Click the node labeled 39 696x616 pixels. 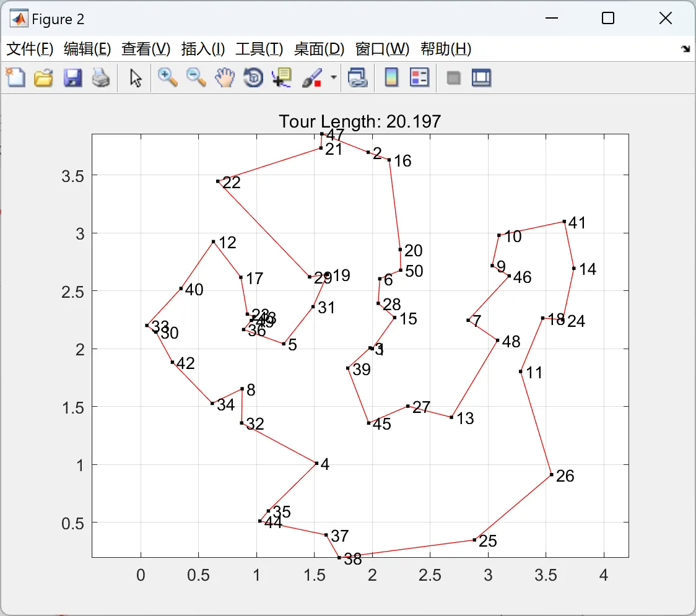348,368
